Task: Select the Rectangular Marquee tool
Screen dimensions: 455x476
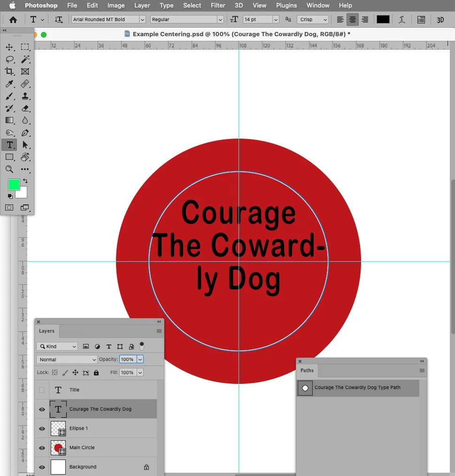Action: click(x=25, y=47)
